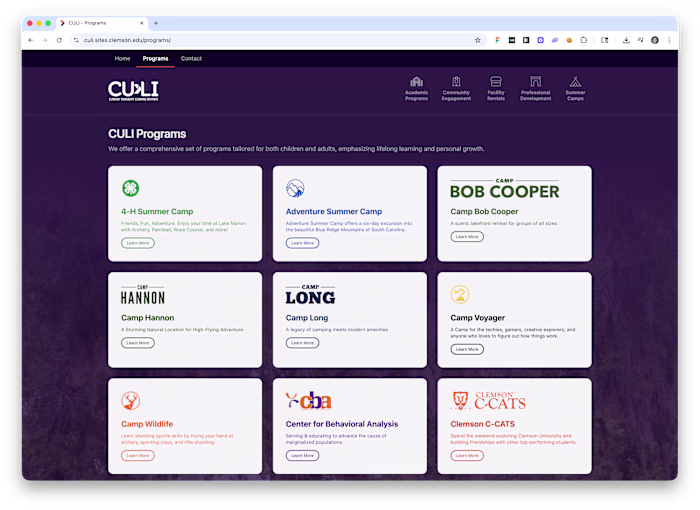The width and height of the screenshot is (700, 510).
Task: Open the Facility Rentals icon link
Action: 496,88
